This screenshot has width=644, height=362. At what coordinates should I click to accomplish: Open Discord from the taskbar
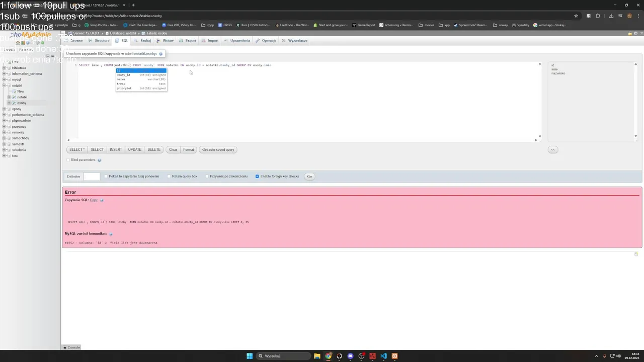click(350, 356)
